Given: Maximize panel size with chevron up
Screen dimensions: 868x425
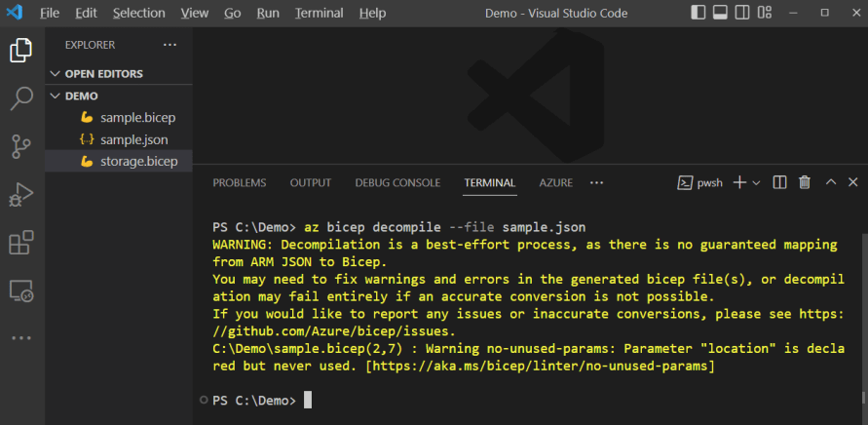Looking at the screenshot, I should point(831,182).
